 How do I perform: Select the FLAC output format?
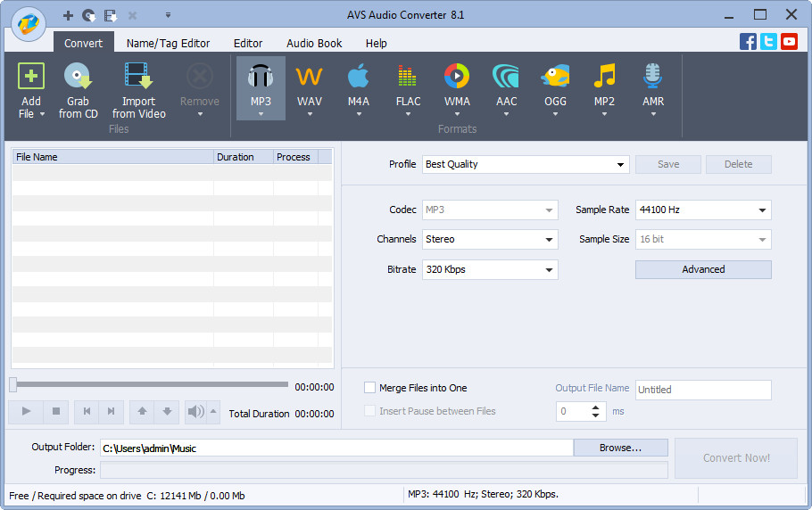pos(408,88)
